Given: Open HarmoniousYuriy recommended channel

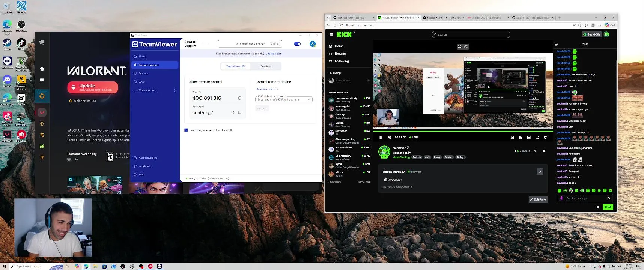Looking at the screenshot, I should [349, 100].
